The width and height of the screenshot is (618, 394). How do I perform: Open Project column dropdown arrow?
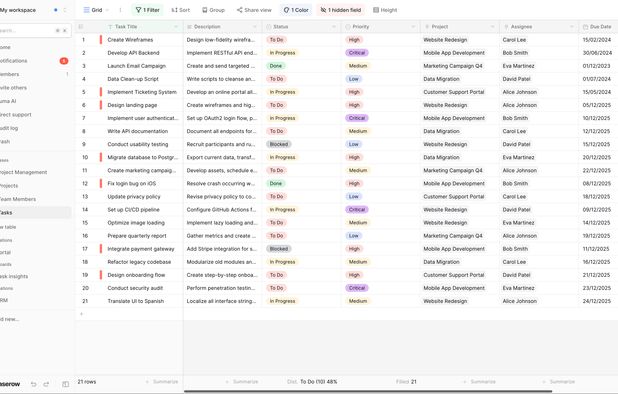coord(493,27)
